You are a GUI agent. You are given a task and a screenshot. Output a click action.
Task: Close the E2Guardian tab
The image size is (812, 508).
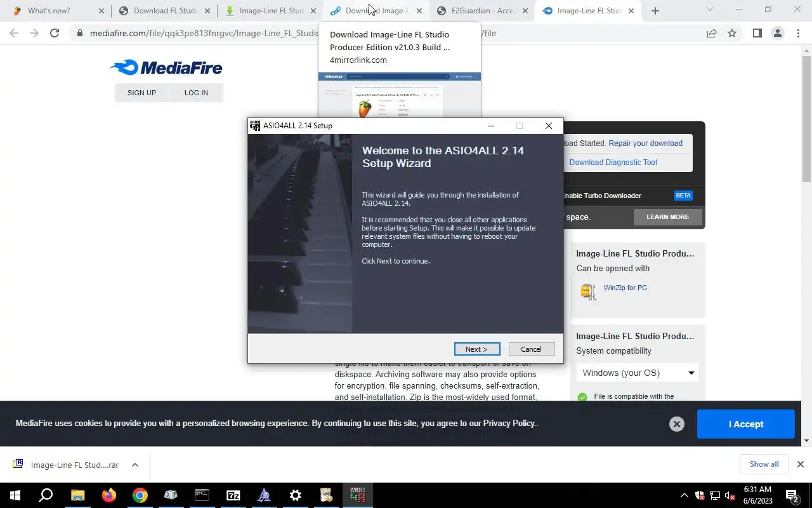click(x=525, y=11)
